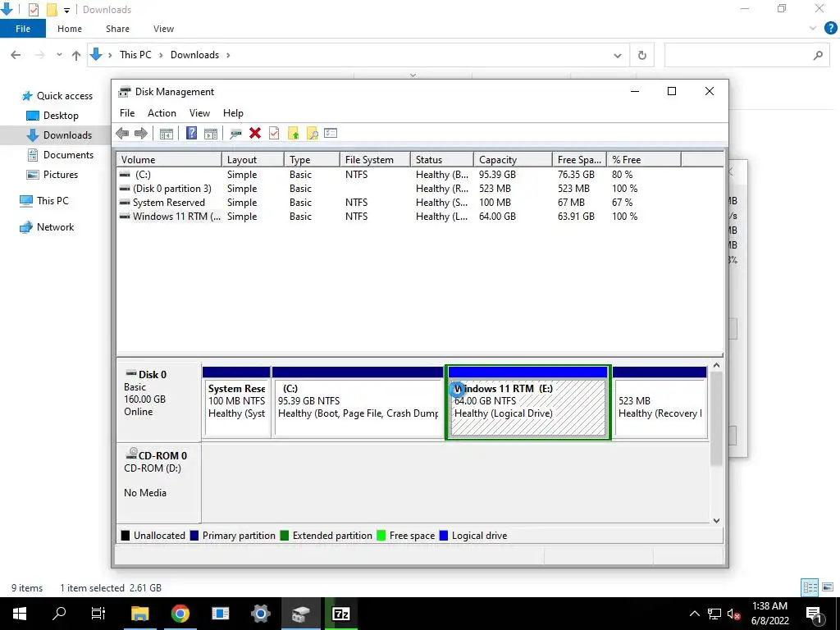Select the Windows 11 RTM (E:) partition block

[527, 403]
